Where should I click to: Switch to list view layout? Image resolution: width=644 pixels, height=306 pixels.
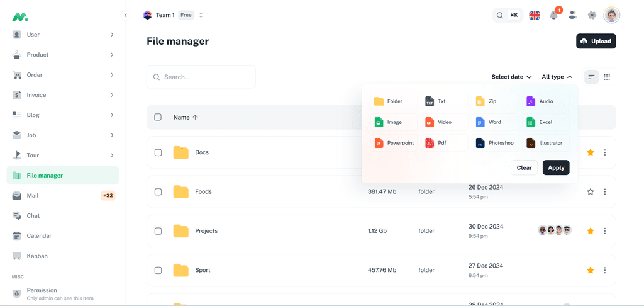point(591,77)
